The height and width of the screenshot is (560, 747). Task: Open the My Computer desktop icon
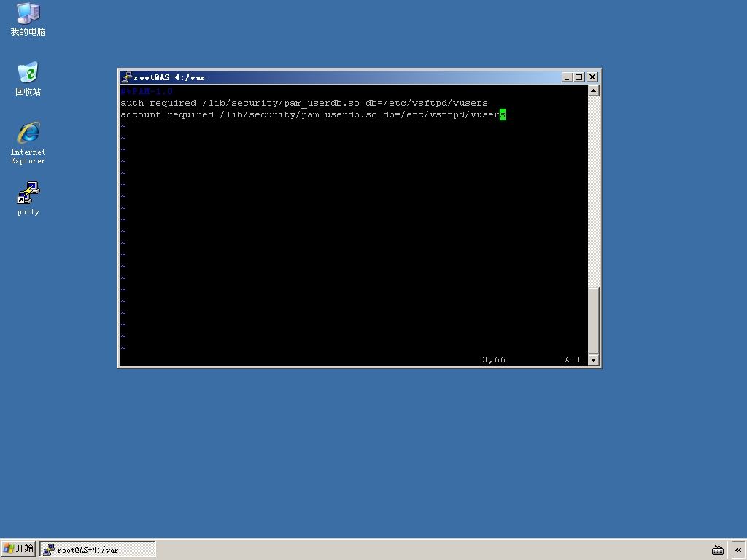coord(28,19)
